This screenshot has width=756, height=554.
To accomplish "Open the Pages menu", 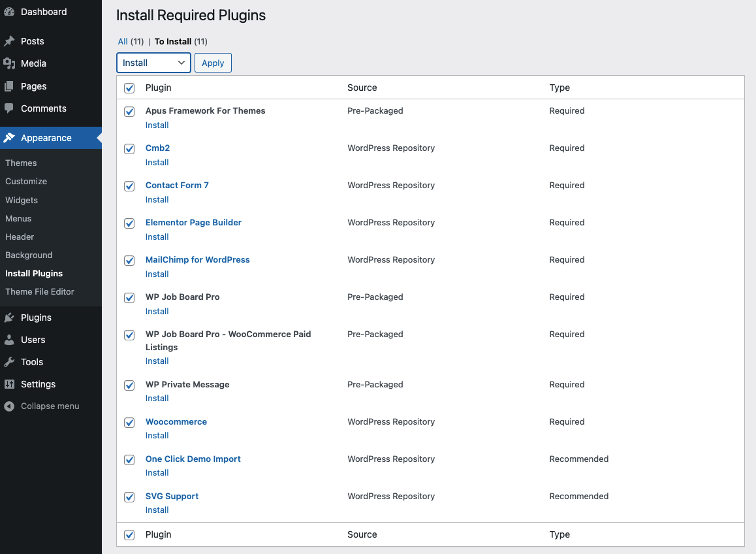I will (34, 86).
